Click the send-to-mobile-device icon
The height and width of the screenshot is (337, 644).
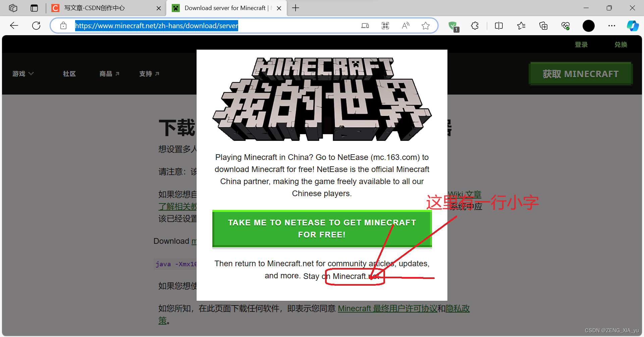pyautogui.click(x=365, y=25)
